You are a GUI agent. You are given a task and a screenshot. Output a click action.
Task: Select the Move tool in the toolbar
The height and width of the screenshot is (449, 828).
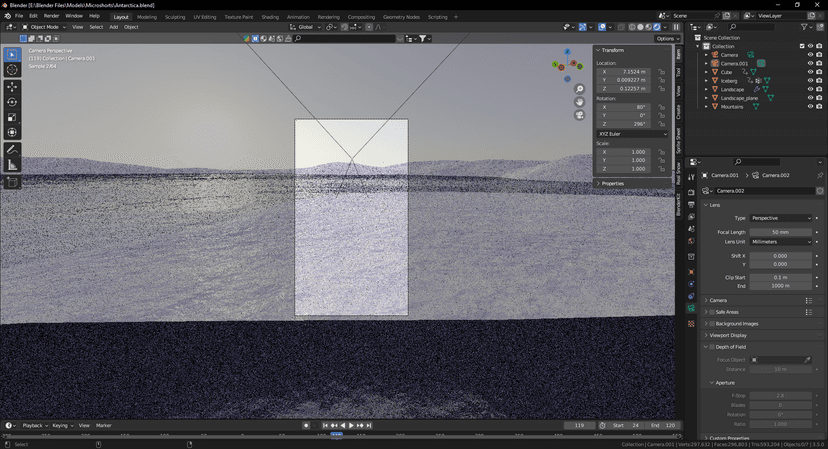[x=12, y=86]
